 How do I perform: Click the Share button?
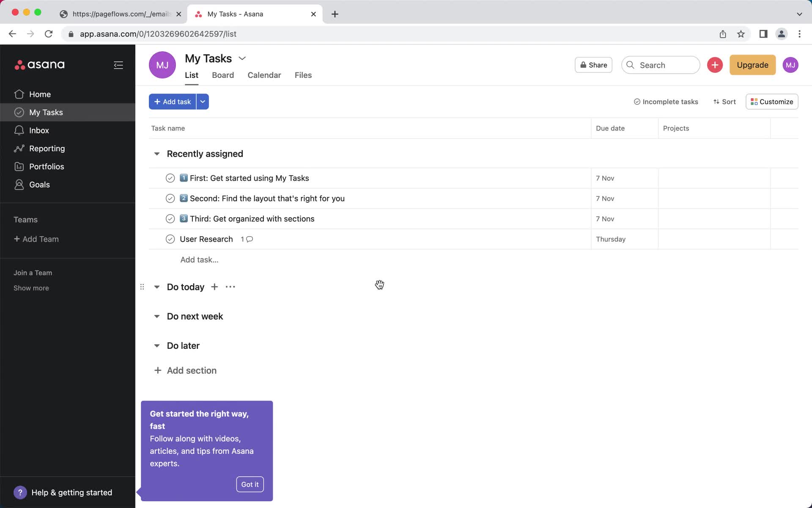(593, 65)
